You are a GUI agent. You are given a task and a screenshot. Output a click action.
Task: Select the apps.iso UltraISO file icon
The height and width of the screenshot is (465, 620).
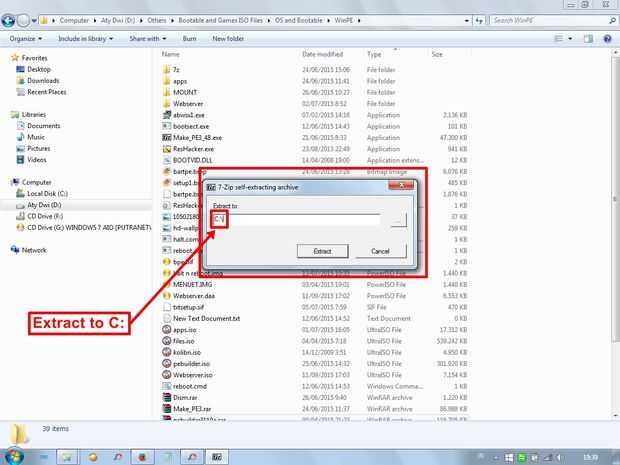pos(166,330)
